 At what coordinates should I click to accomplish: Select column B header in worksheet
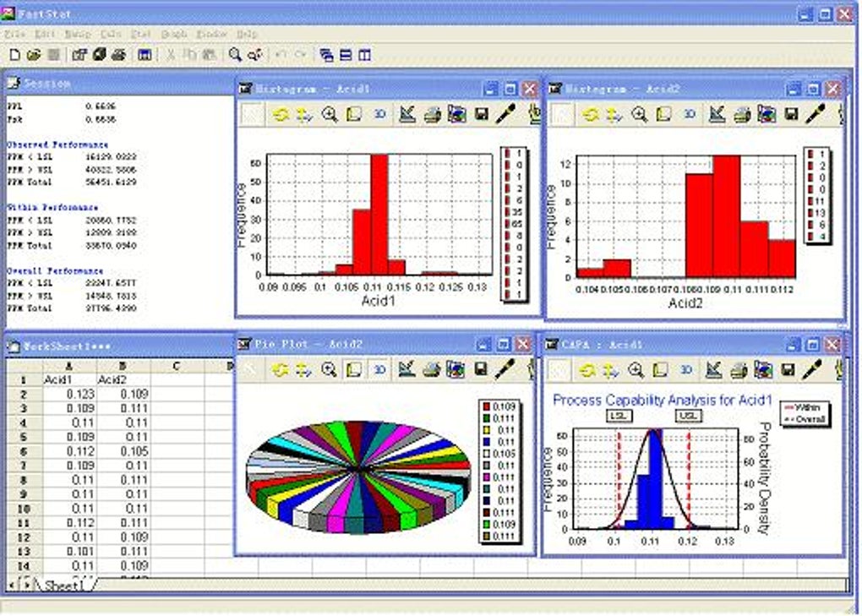click(123, 366)
